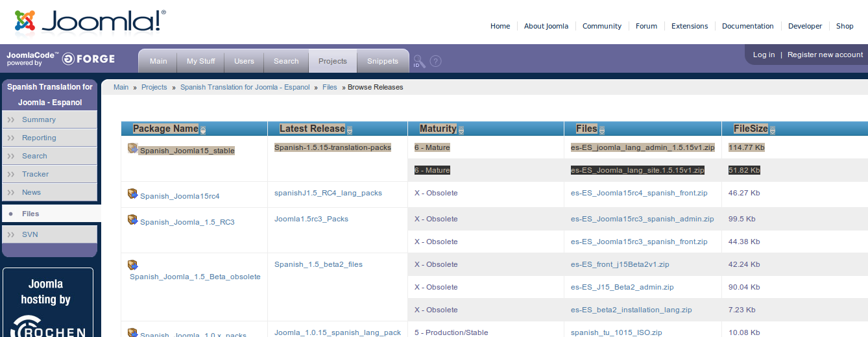Open Joomla_1.0.15_spanish_lang_pack release link
Screen dimensions: 868x337
338,332
